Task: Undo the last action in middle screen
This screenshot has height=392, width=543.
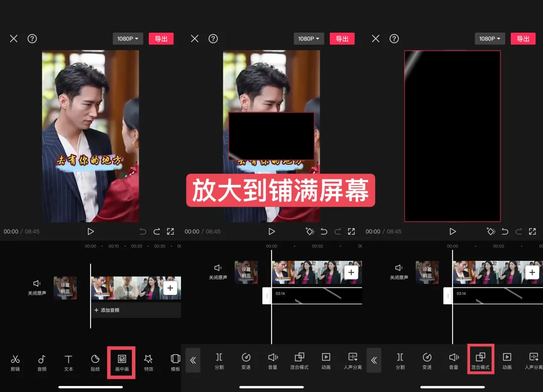Action: pyautogui.click(x=324, y=231)
